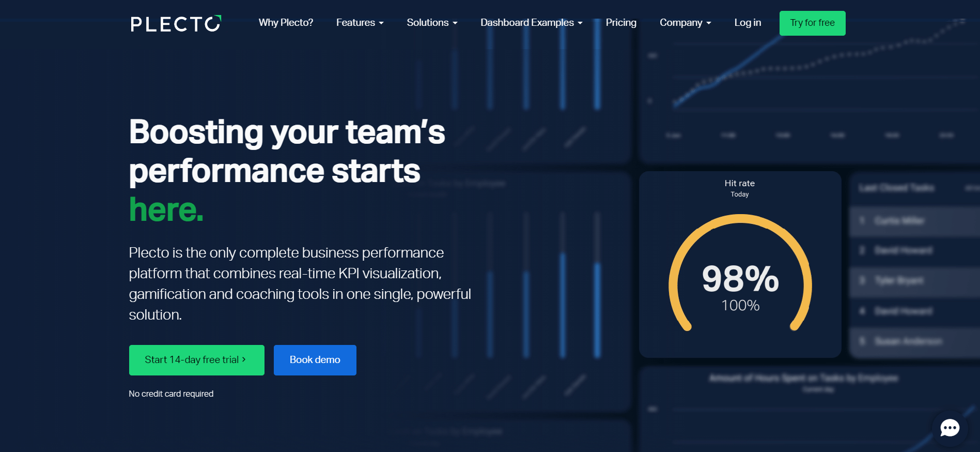Click the 100% target value in gauge
980x452 pixels.
[740, 305]
